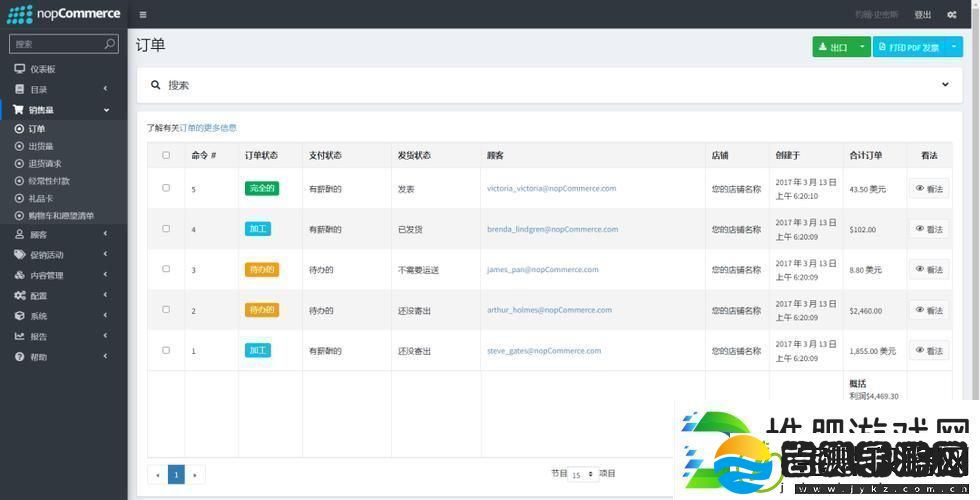The height and width of the screenshot is (500, 980).
Task: Open 仪表板 dashboard in the sidebar
Action: [42, 69]
